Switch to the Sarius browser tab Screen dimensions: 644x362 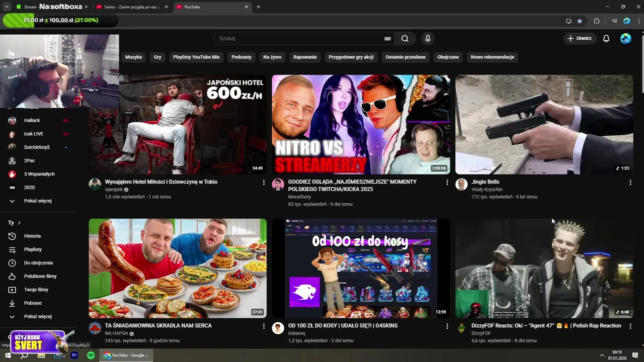pos(132,7)
